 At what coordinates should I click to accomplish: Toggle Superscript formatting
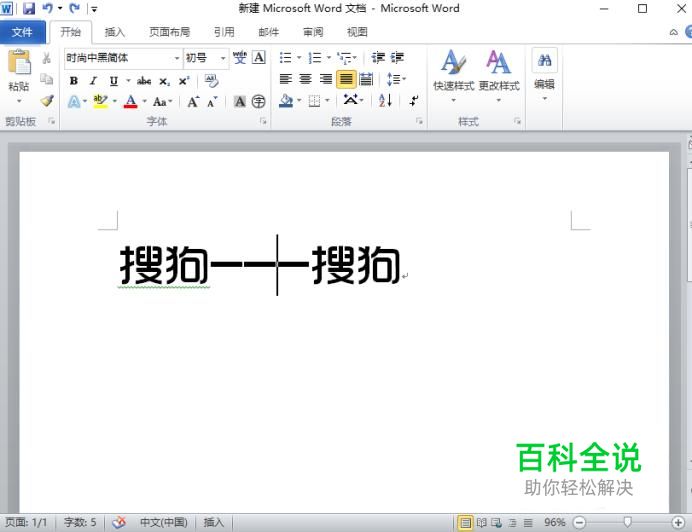[x=184, y=81]
